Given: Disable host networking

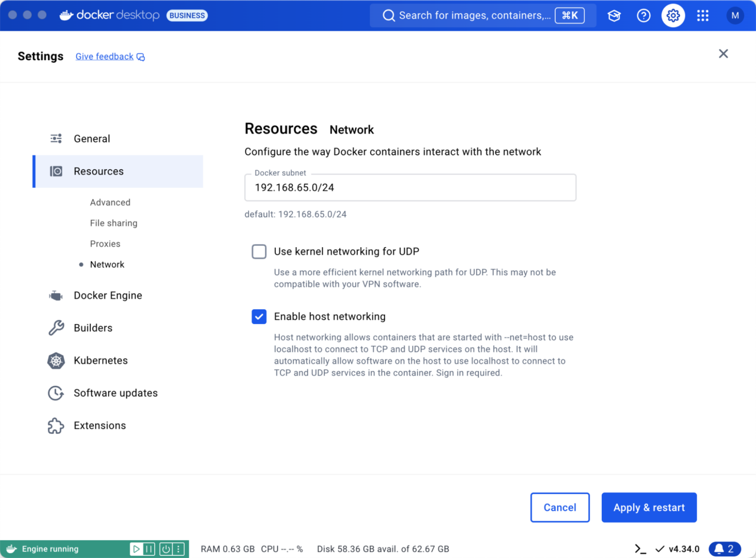Looking at the screenshot, I should (259, 316).
